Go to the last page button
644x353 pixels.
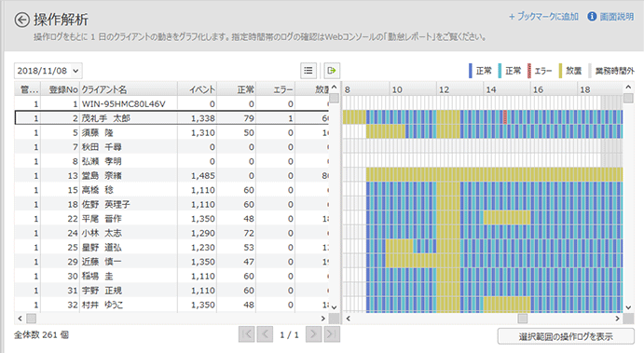[332, 334]
